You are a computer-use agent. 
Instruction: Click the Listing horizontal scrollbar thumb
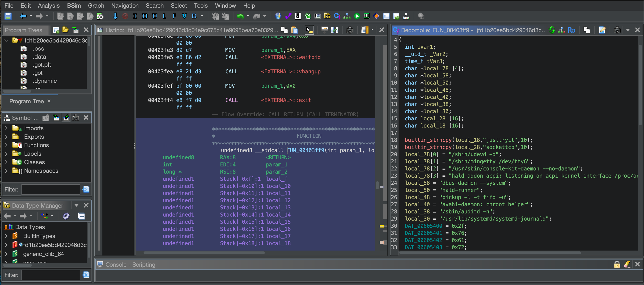tap(204, 253)
